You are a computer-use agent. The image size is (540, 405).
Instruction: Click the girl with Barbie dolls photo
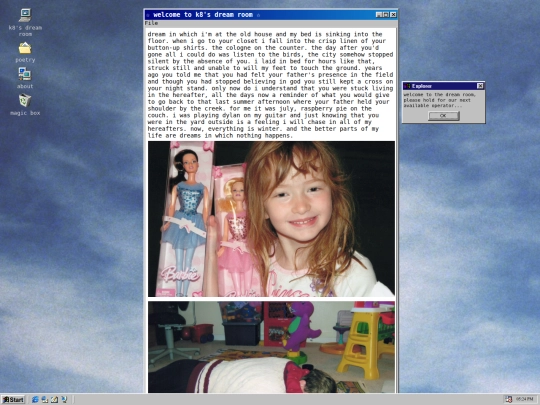point(271,219)
